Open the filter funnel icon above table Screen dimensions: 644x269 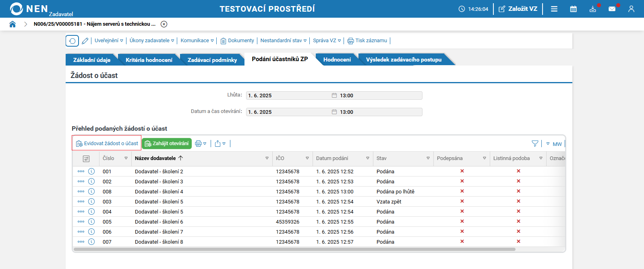pos(535,144)
